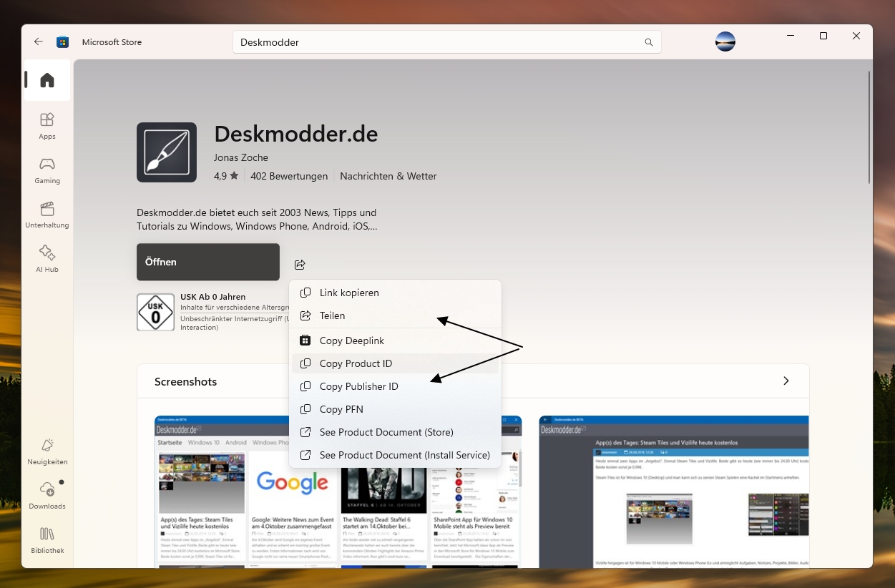Select Copy Publisher ID
895x588 pixels.
tap(395, 386)
